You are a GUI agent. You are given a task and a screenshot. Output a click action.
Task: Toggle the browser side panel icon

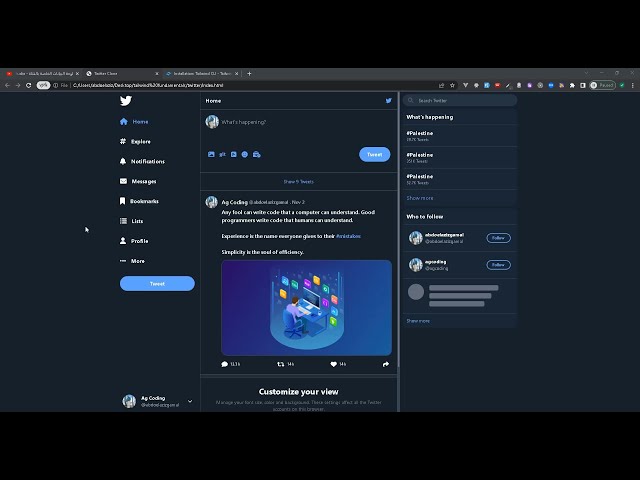tap(583, 85)
